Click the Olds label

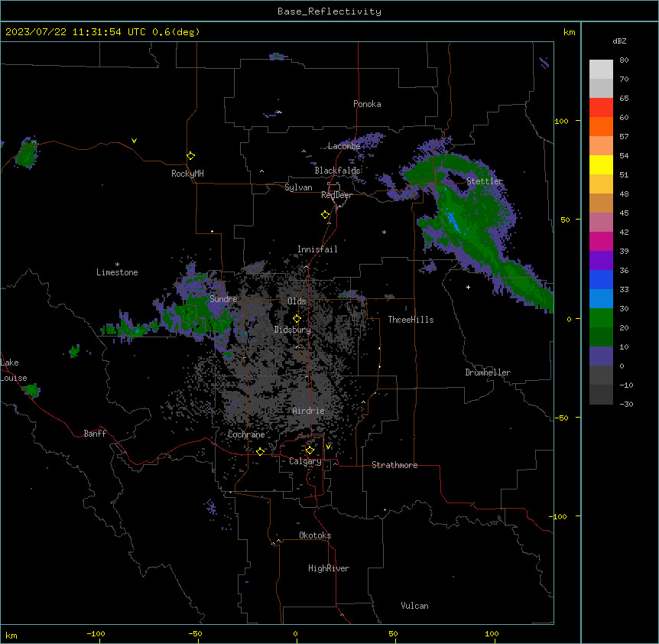point(297,301)
